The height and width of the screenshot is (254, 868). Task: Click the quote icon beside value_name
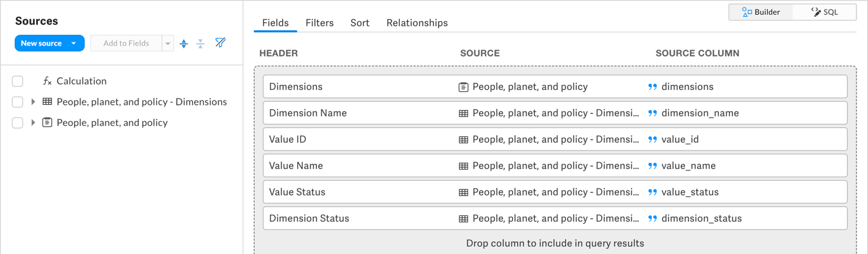(x=653, y=166)
